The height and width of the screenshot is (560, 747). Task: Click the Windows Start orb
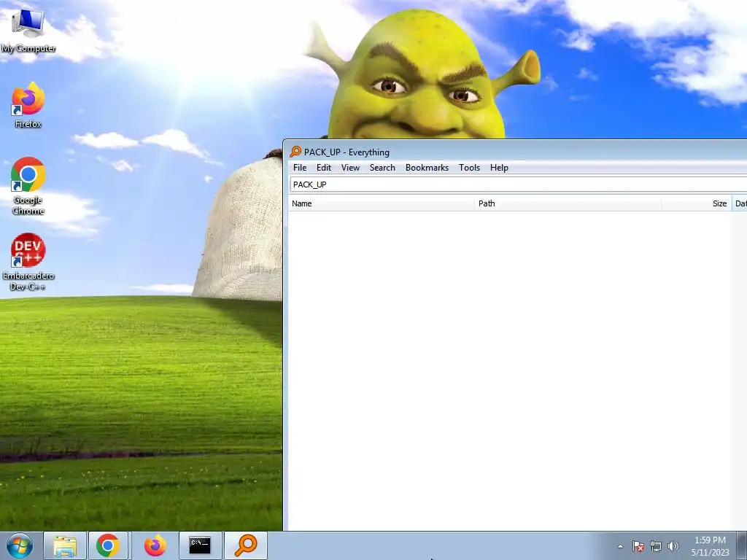(20, 545)
